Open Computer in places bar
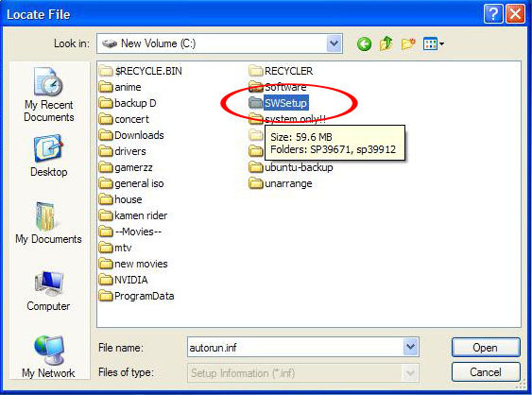 pos(48,291)
